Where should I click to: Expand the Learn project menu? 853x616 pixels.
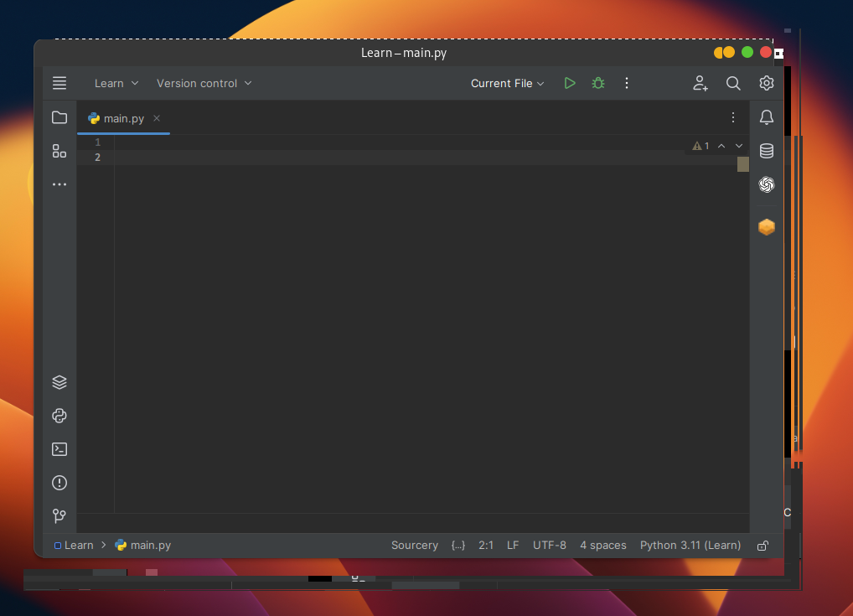tap(116, 83)
